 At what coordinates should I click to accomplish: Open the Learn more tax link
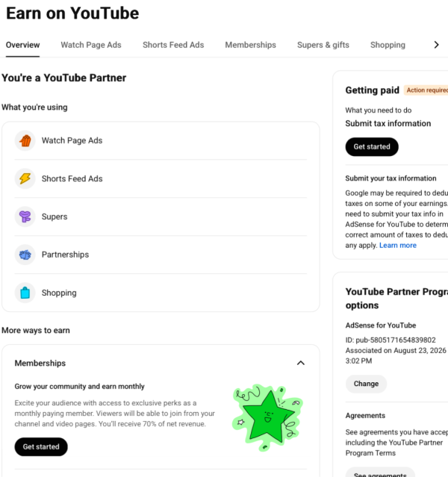[x=398, y=245]
